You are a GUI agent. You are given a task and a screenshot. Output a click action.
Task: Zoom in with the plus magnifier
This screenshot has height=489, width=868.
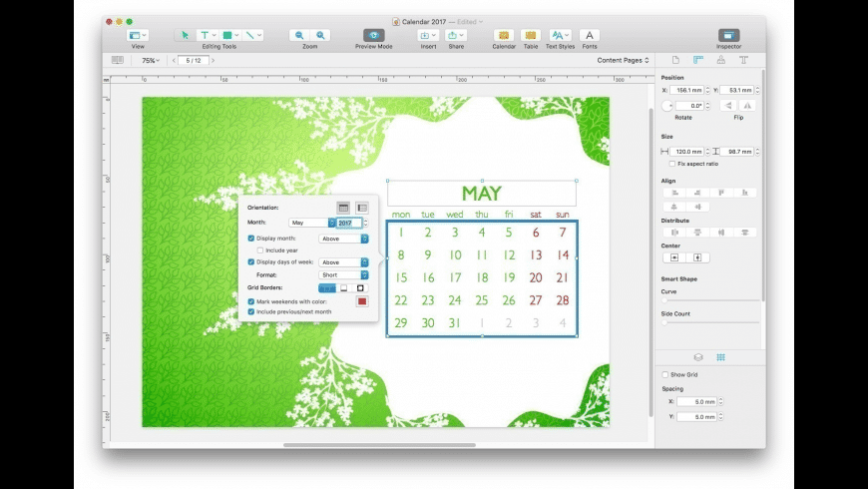pyautogui.click(x=320, y=35)
